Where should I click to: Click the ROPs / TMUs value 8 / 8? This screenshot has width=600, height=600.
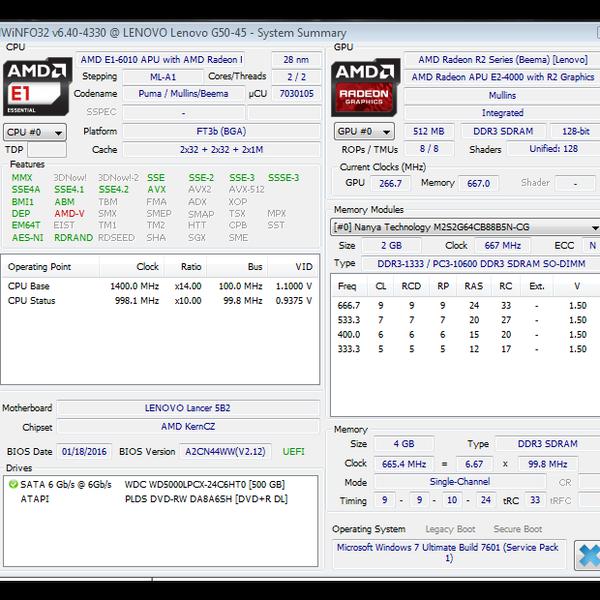[429, 149]
